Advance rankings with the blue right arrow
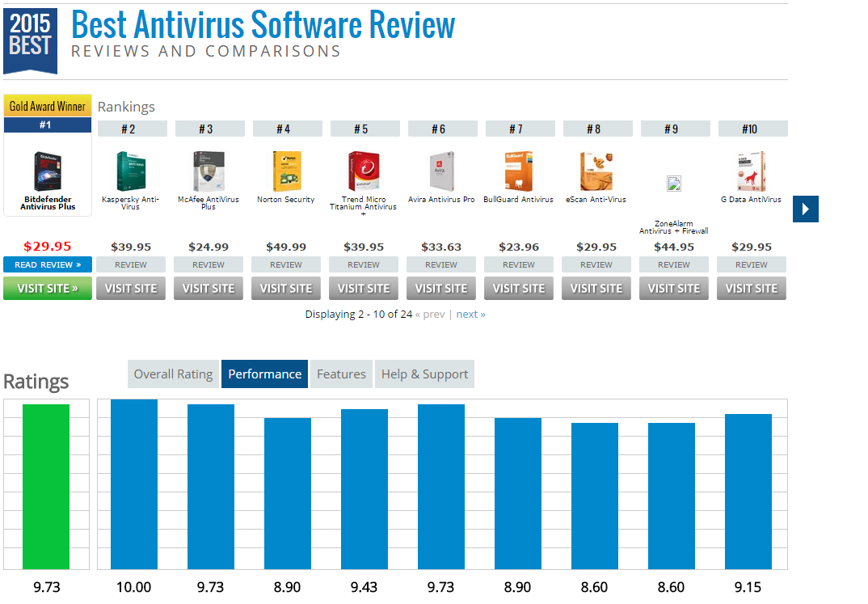This screenshot has width=868, height=604. coord(806,209)
